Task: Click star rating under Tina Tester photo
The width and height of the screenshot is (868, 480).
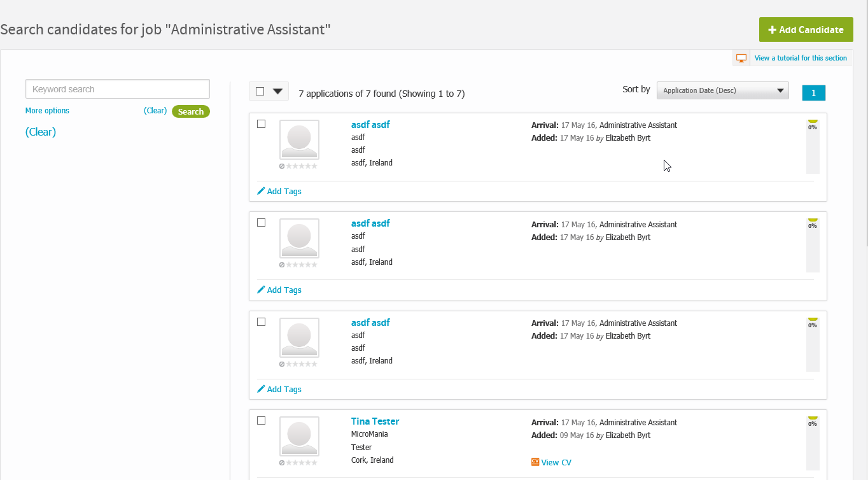Action: pos(301,463)
